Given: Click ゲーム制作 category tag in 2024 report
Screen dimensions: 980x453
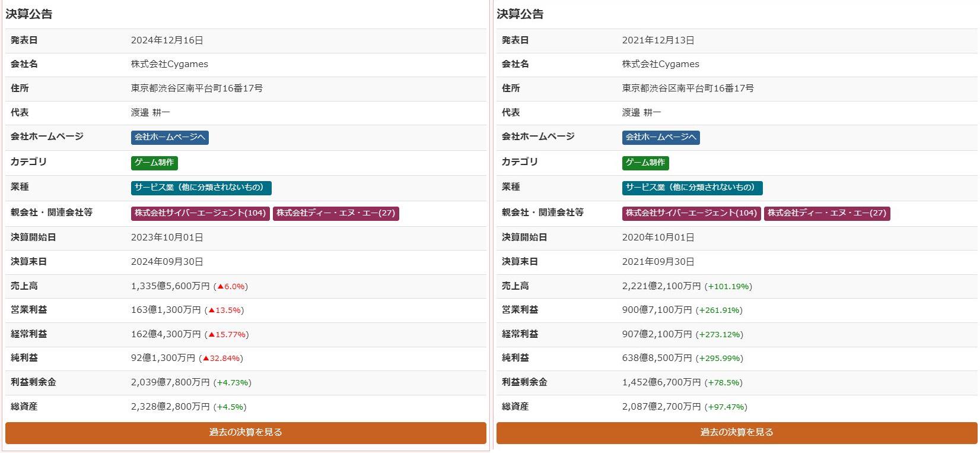Looking at the screenshot, I should coord(154,163).
